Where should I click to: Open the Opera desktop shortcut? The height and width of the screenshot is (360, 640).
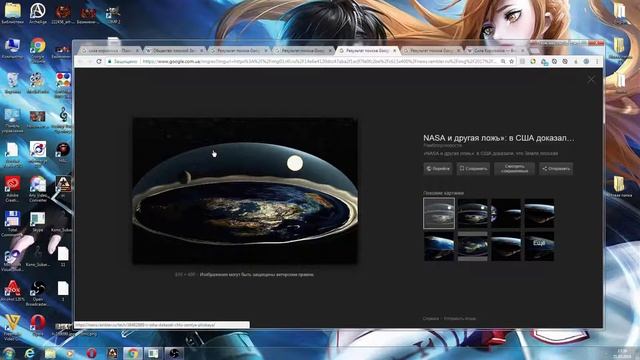[38, 325]
